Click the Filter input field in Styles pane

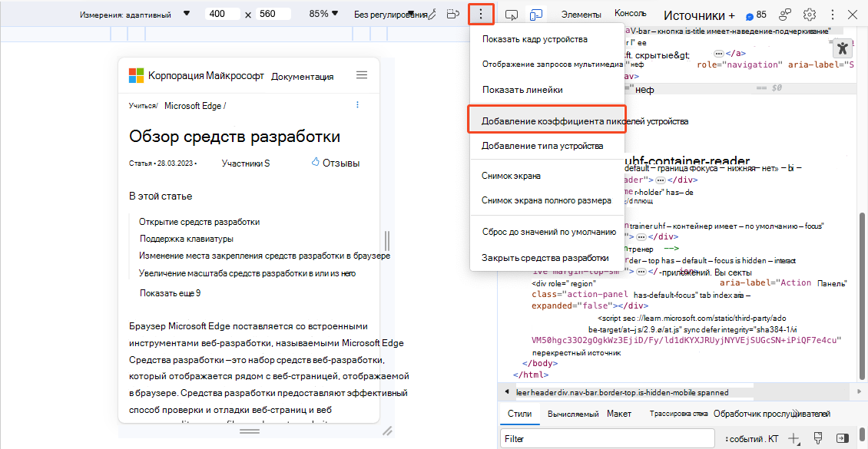click(x=607, y=437)
